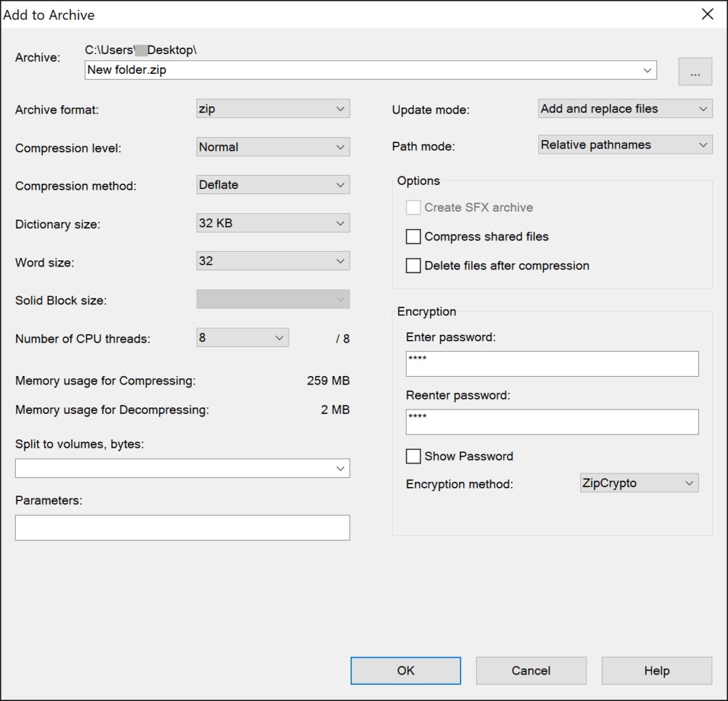Image resolution: width=728 pixels, height=701 pixels.
Task: Open the Help for archiving options
Action: coord(656,670)
